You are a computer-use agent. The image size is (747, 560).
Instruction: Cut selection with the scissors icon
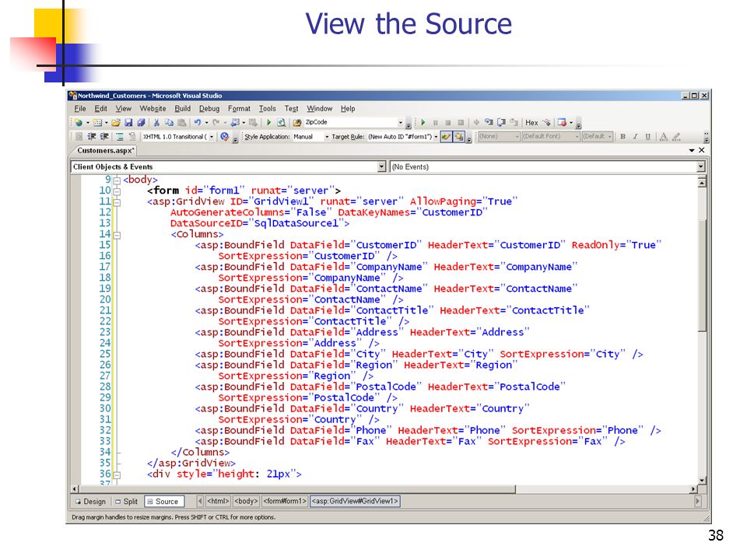[x=156, y=122]
